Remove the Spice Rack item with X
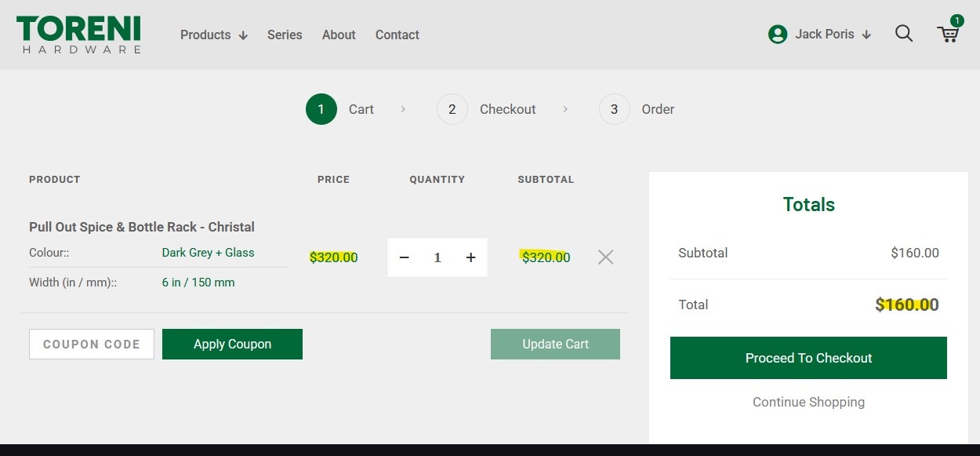Screen dimensions: 980x456 [605, 257]
